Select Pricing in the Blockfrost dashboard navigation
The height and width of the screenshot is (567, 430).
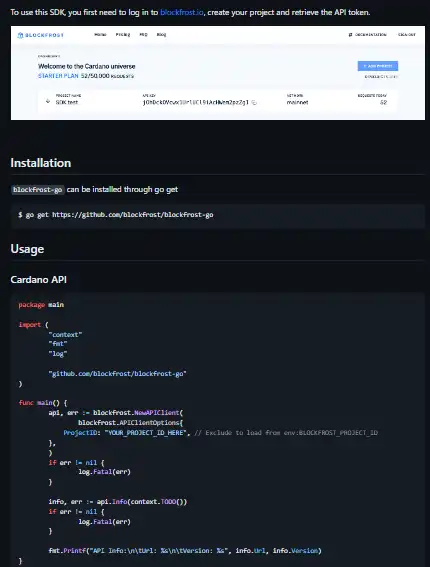pos(123,35)
